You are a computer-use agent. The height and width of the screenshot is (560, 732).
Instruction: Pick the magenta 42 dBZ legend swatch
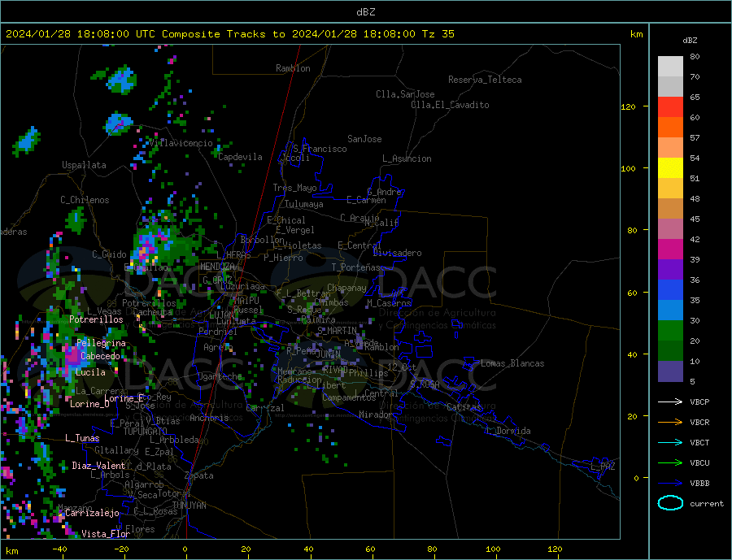670,250
